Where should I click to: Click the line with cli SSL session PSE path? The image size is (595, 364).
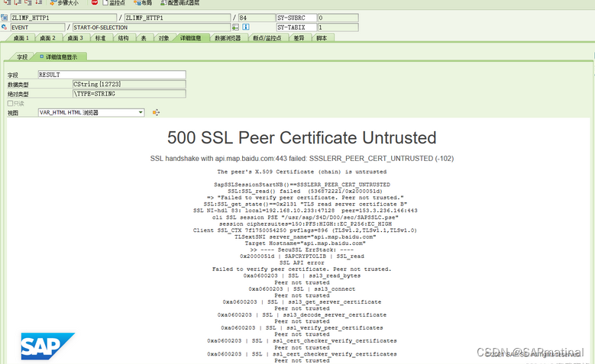tap(305, 217)
